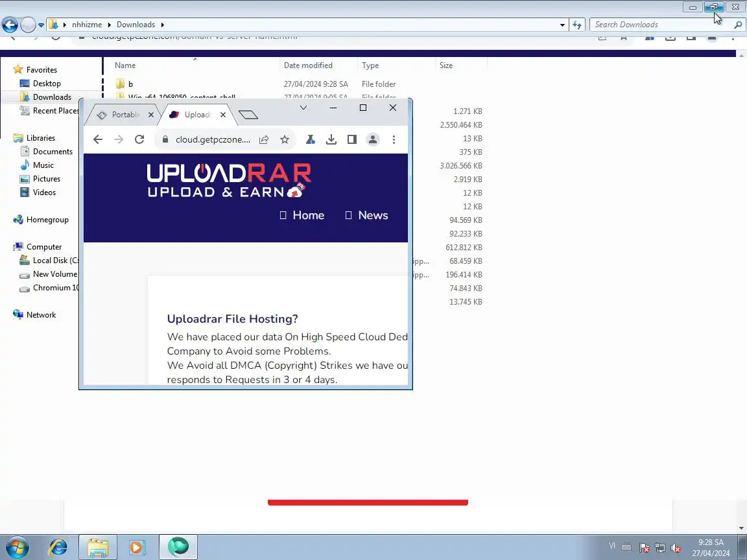Sort by Type column header

[370, 65]
